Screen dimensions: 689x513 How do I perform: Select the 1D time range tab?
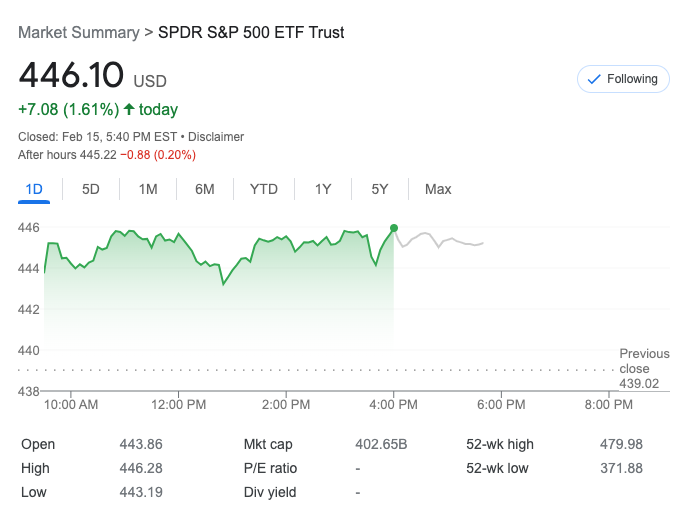pos(34,189)
